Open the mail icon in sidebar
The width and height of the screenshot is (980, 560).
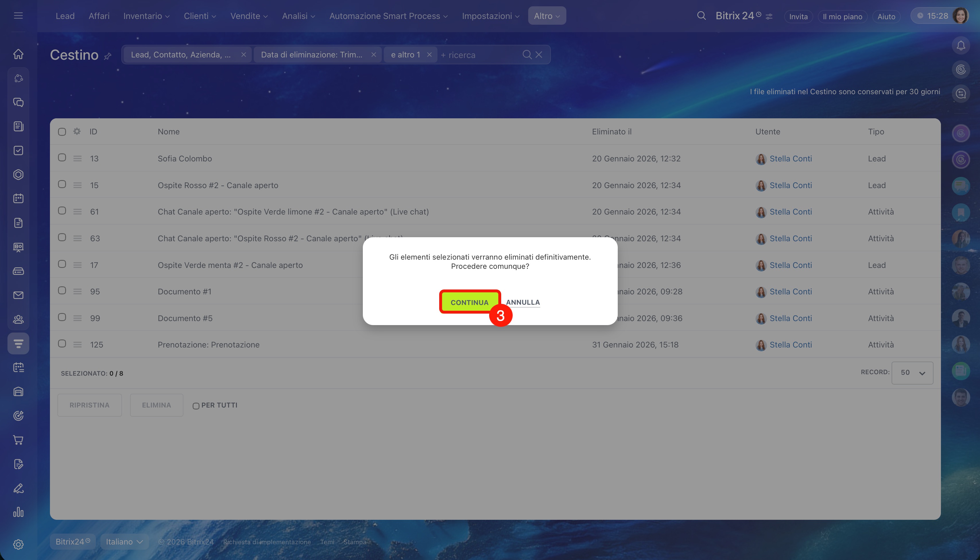tap(18, 296)
